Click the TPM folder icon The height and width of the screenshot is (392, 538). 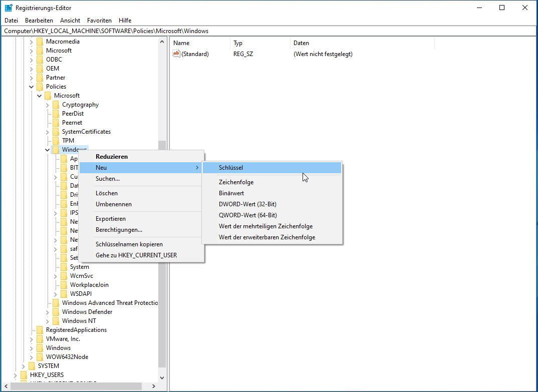[56, 141]
